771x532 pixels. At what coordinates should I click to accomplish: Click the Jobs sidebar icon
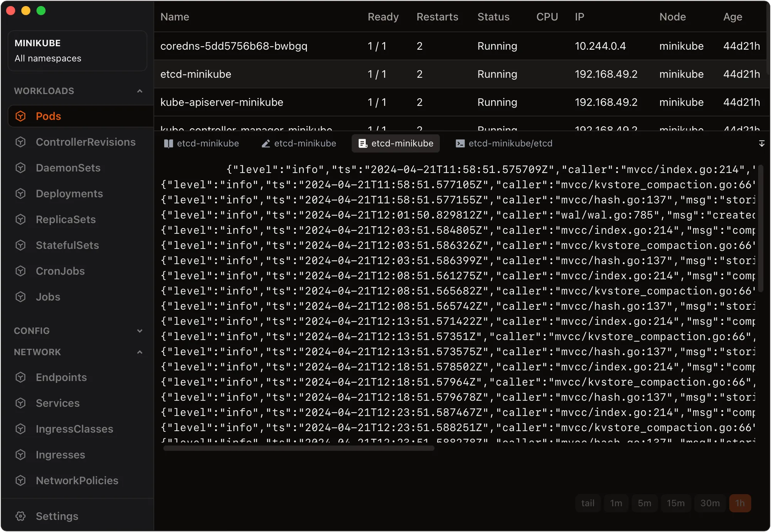tap(20, 297)
